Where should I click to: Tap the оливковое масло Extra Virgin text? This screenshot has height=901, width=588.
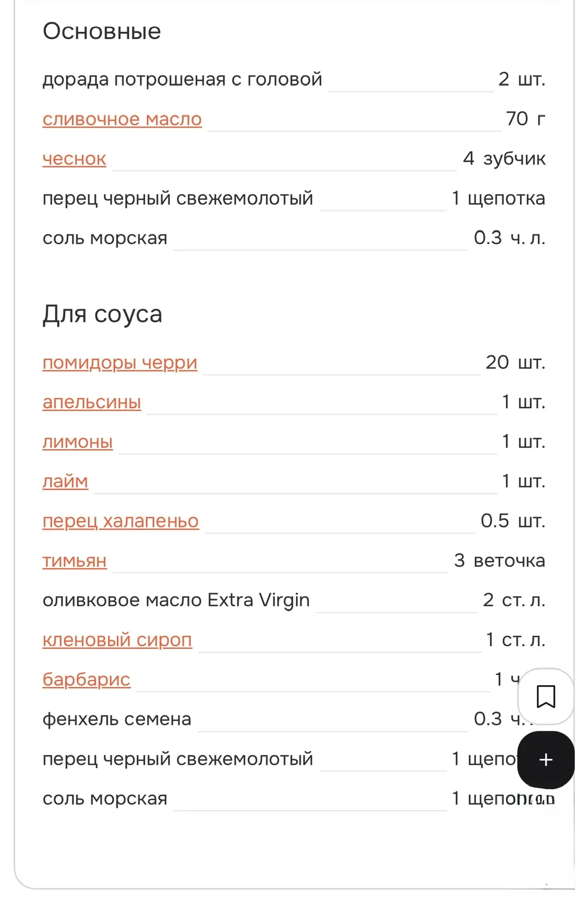(176, 600)
